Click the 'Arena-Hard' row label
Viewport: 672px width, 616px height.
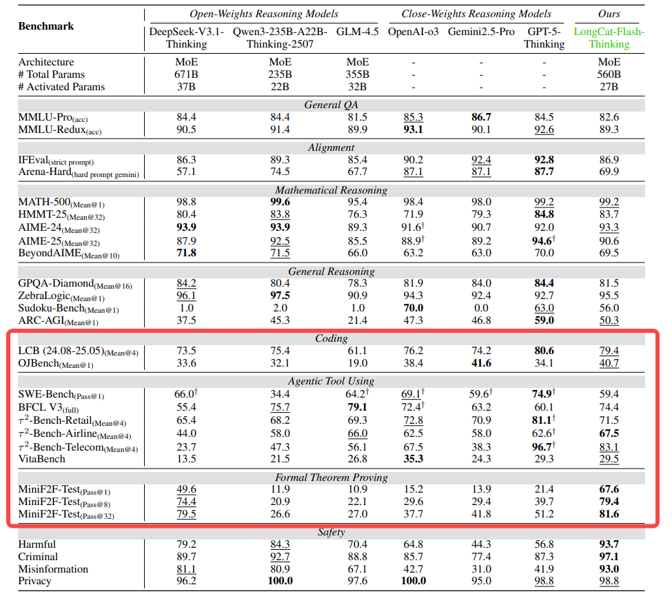79,173
